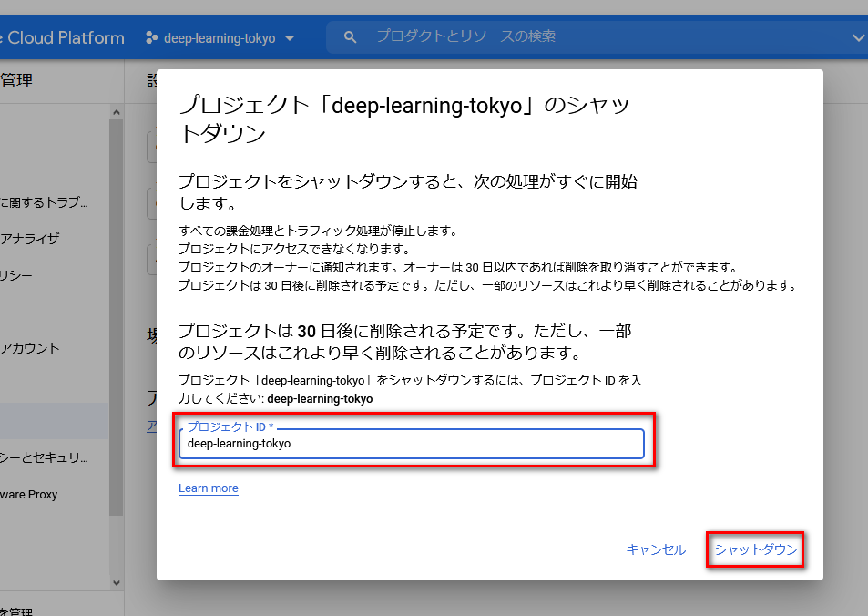This screenshot has width=868, height=616.
Task: Open the Learn more link
Action: coord(209,488)
